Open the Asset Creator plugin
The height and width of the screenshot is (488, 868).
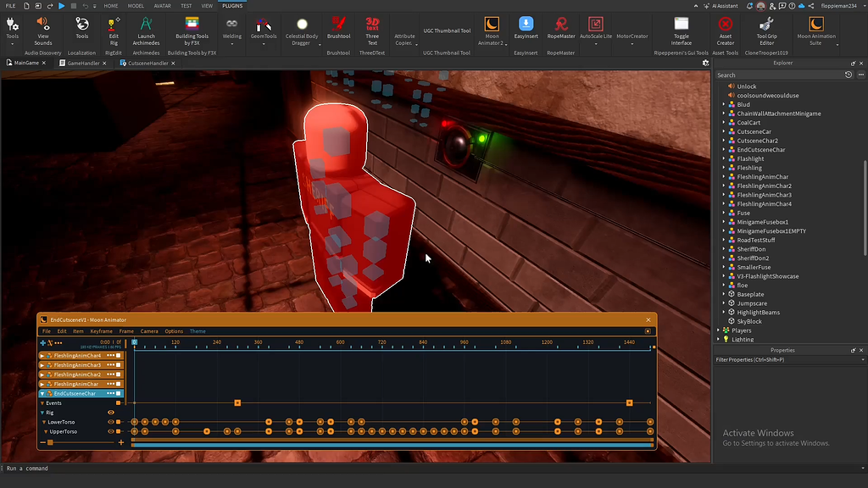coord(726,31)
